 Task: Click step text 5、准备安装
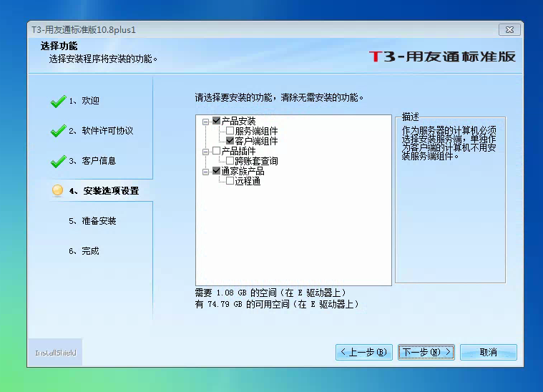pos(92,221)
